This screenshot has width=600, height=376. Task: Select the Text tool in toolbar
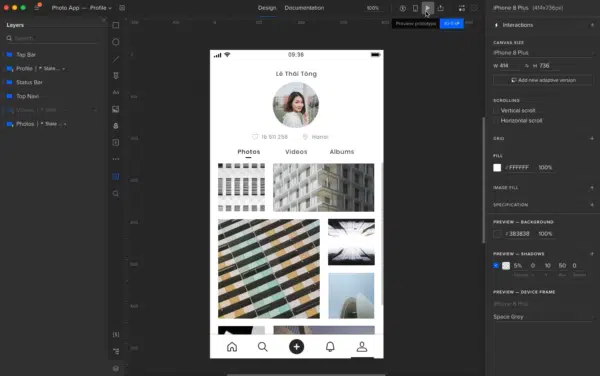(x=116, y=92)
